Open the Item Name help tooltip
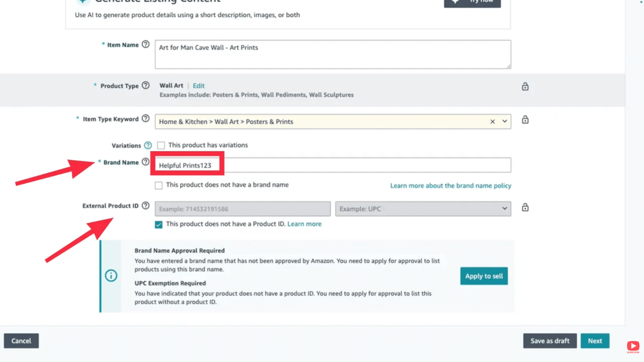 point(146,44)
